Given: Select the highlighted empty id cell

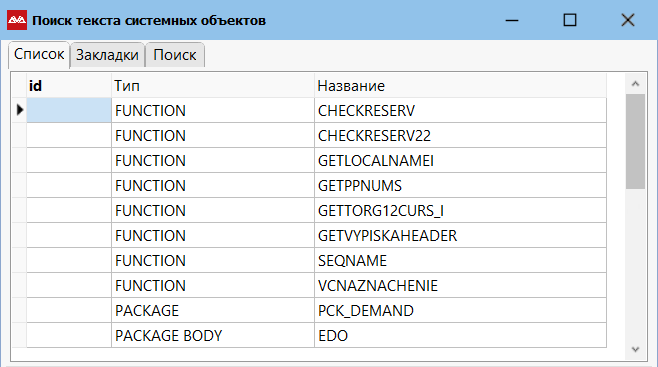Looking at the screenshot, I should tap(69, 110).
